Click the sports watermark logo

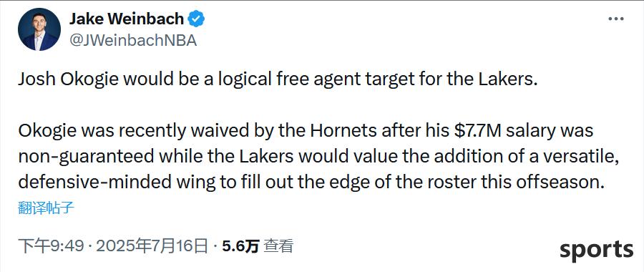pos(596,251)
